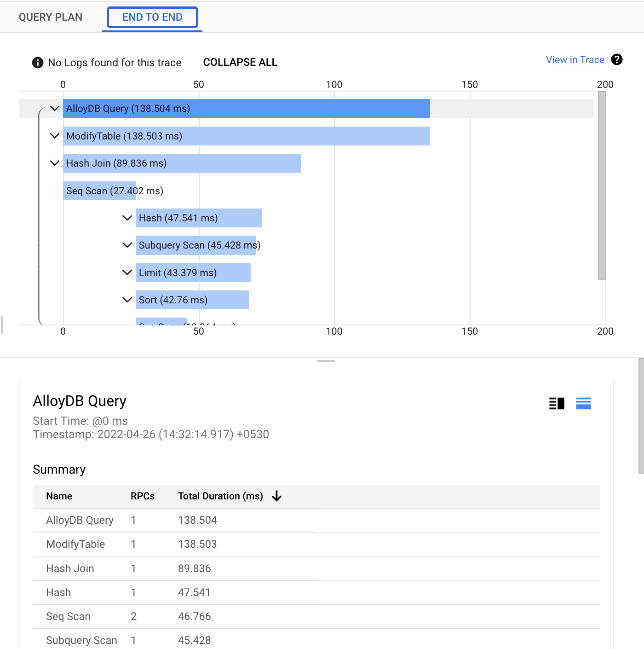This screenshot has height=649, width=644.
Task: Click the Hash Join summary row name
Action: click(x=70, y=568)
